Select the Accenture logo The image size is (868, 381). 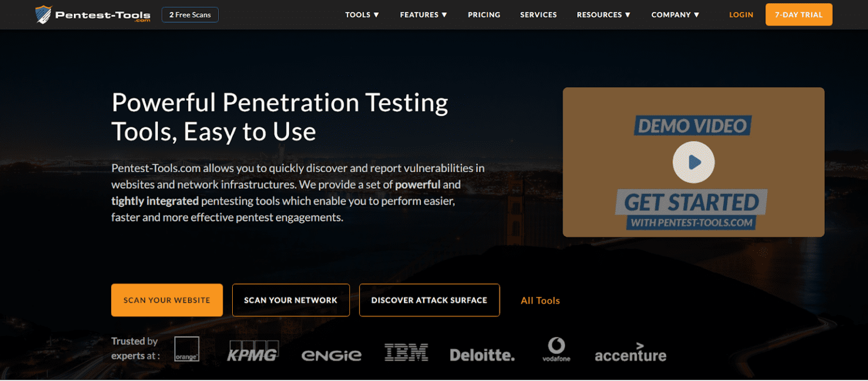(630, 353)
